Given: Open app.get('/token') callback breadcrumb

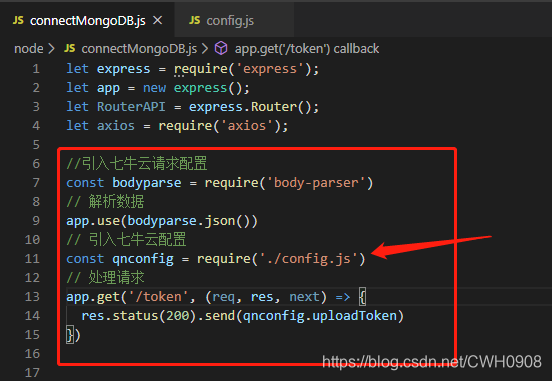Looking at the screenshot, I should click(307, 49).
